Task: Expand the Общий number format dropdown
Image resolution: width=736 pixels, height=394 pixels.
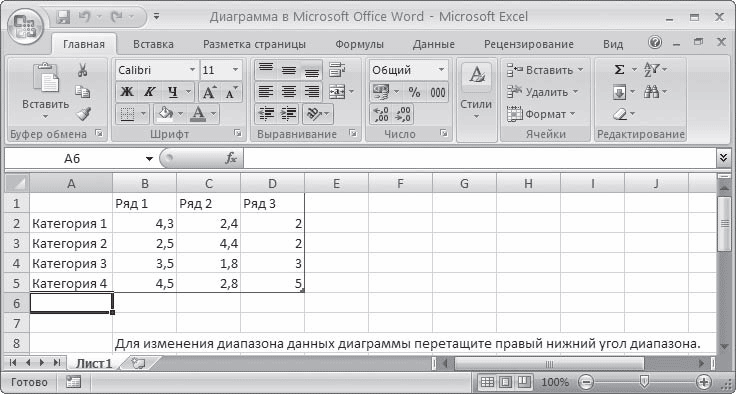Action: (x=441, y=70)
